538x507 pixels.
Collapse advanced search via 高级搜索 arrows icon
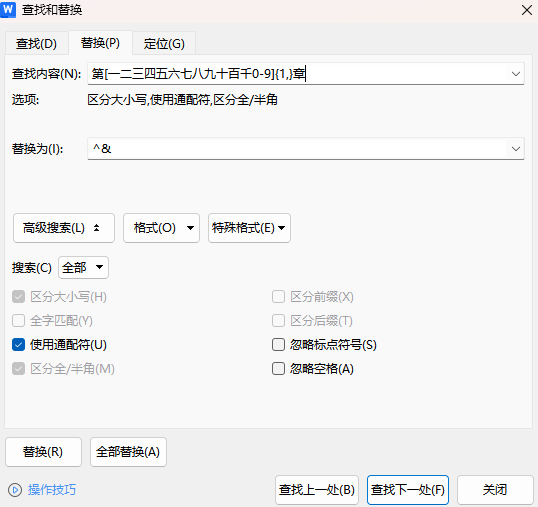click(96, 228)
